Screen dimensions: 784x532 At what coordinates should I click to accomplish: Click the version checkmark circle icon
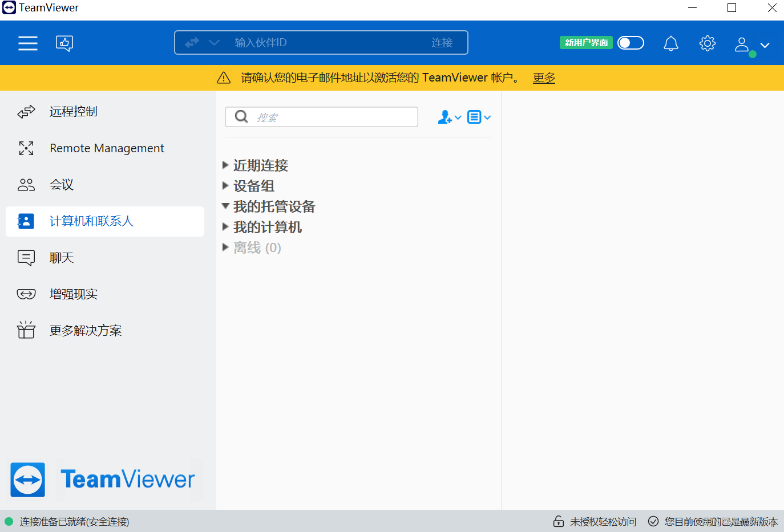click(x=653, y=521)
